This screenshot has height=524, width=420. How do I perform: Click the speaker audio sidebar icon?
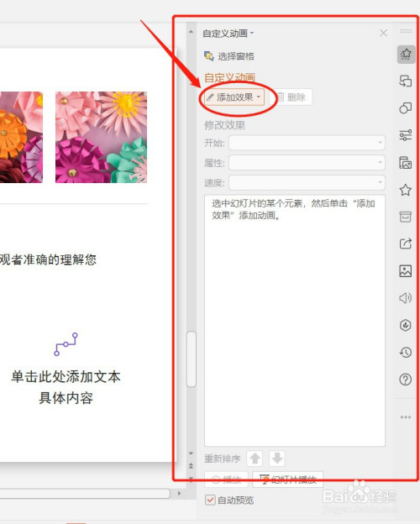pos(406,298)
